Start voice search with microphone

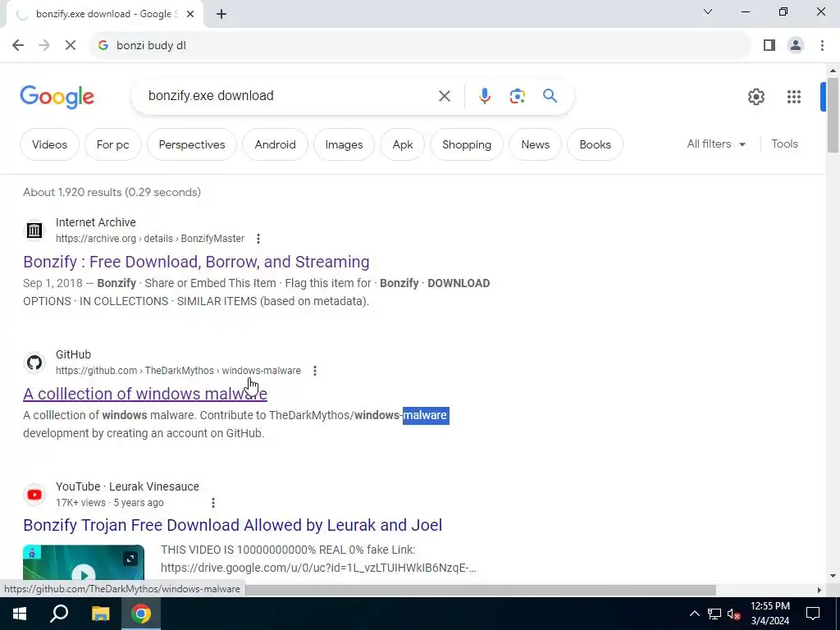click(x=484, y=96)
